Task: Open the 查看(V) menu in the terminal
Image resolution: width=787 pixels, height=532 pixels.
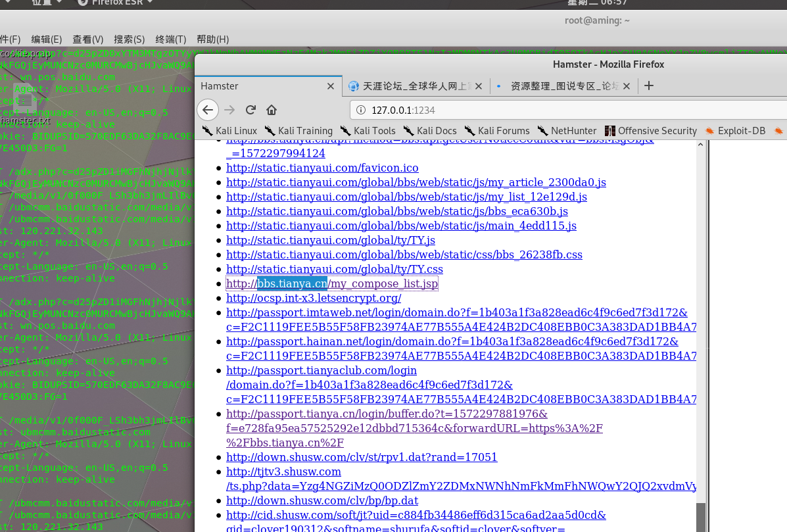Action: [x=88, y=39]
